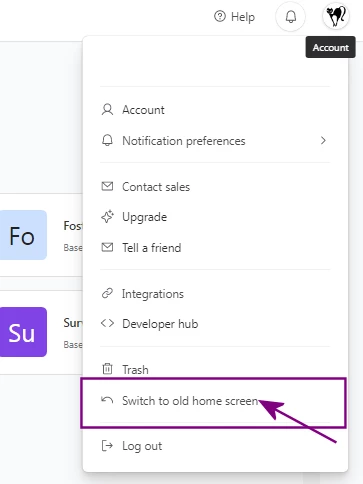Click the Help link in header
Viewport: 363px width, 484px height.
tap(234, 17)
